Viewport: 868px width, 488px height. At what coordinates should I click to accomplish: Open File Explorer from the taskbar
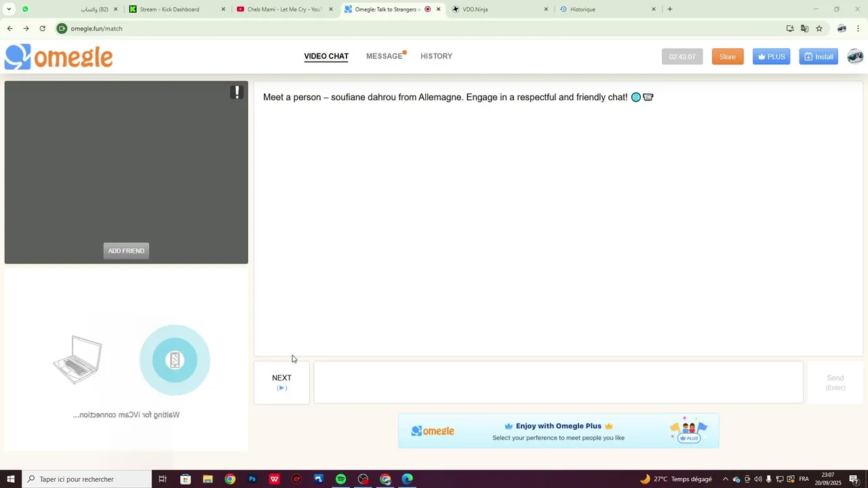tap(208, 479)
